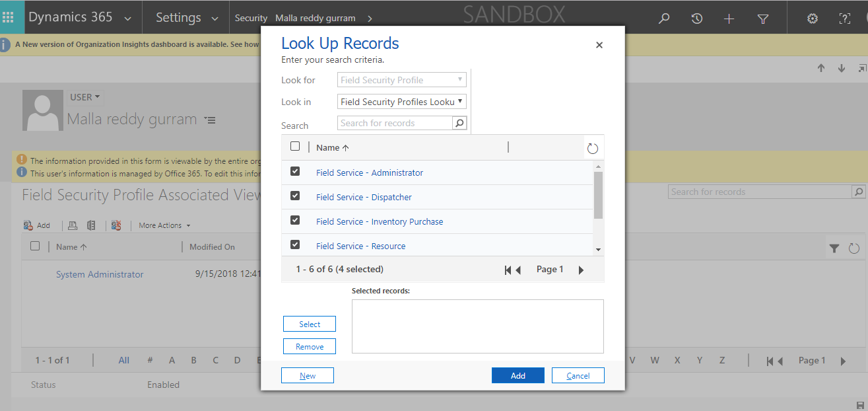Uncheck Field Service - Resource row
This screenshot has height=411, width=868.
tap(295, 244)
